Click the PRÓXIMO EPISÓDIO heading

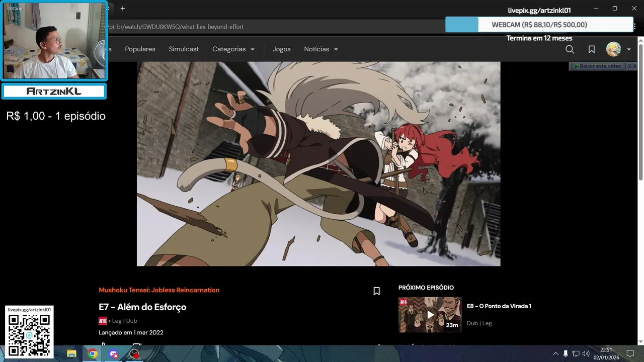coord(426,288)
